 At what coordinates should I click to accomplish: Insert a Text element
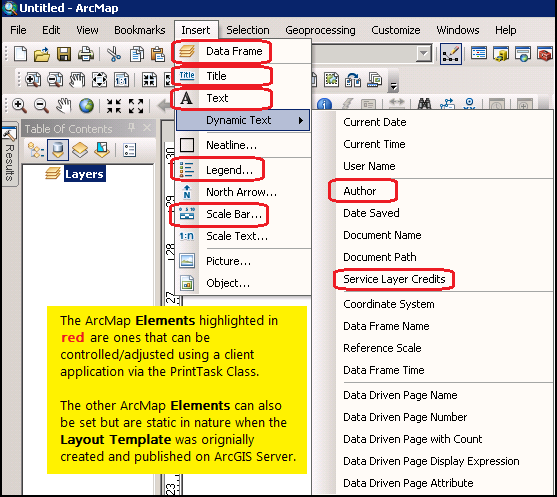[243, 98]
